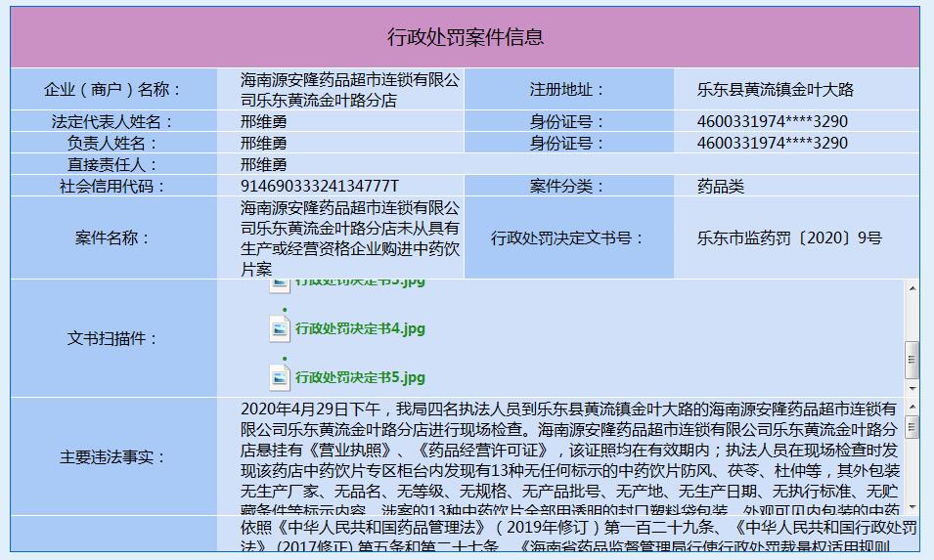This screenshot has height=560, width=934.
Task: Click the scrollbar thumb of the attachment list
Action: pos(912,359)
